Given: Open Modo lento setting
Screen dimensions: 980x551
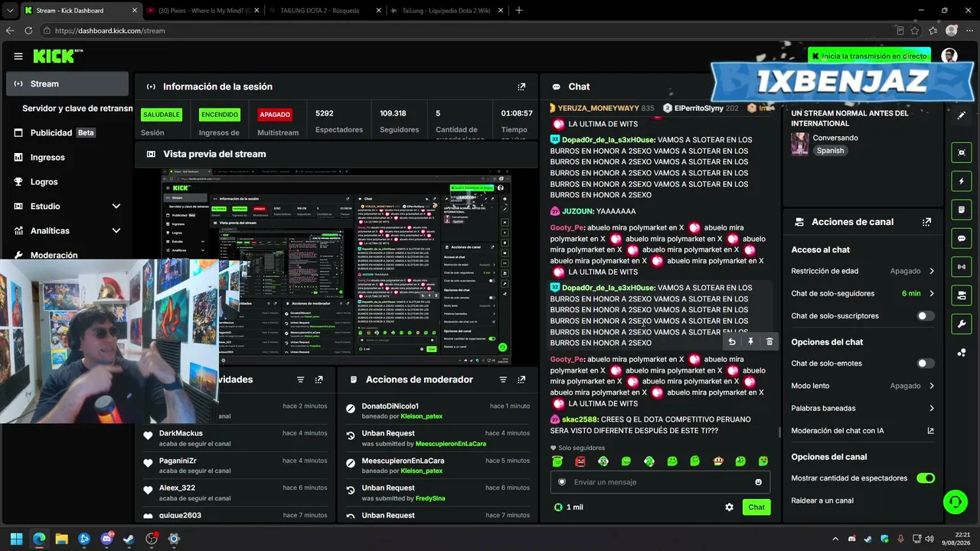Looking at the screenshot, I should point(863,386).
